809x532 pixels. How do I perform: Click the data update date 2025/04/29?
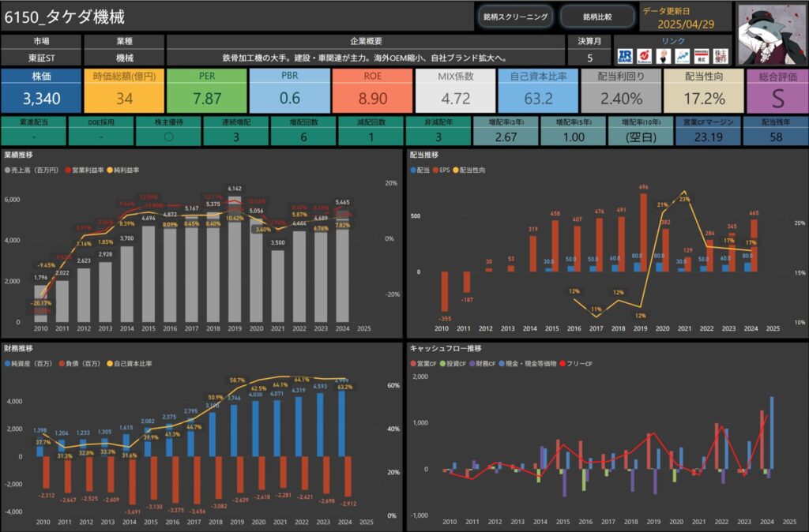tap(686, 24)
